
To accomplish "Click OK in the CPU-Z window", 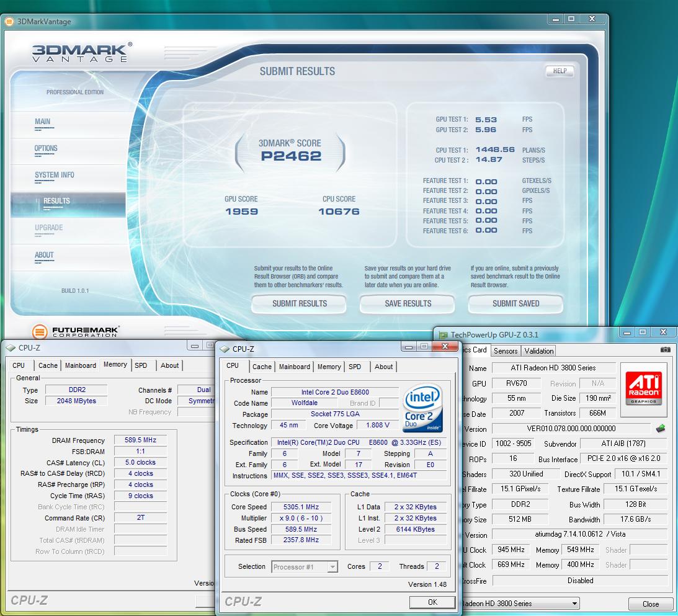I will click(432, 602).
